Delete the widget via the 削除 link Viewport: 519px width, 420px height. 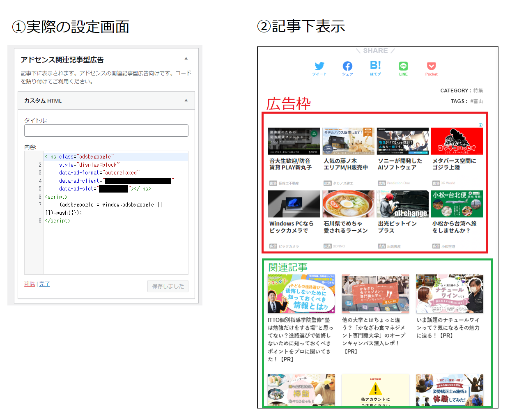pos(30,284)
